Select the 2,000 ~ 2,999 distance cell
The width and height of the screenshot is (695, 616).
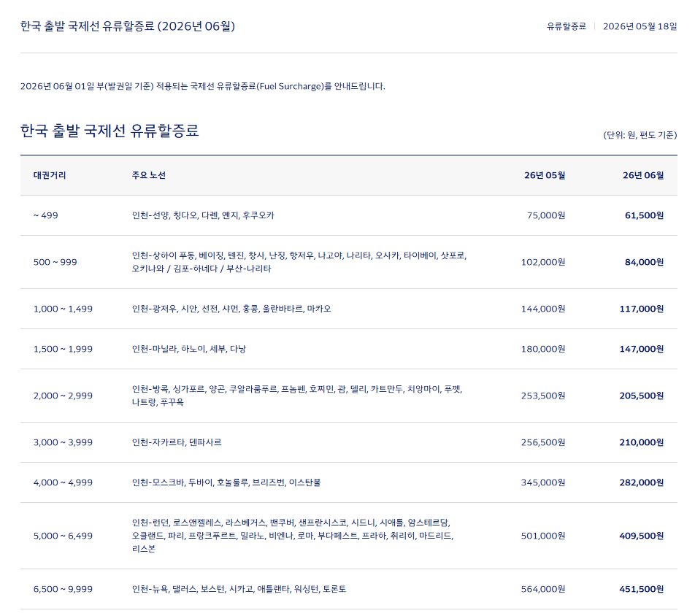(63, 396)
